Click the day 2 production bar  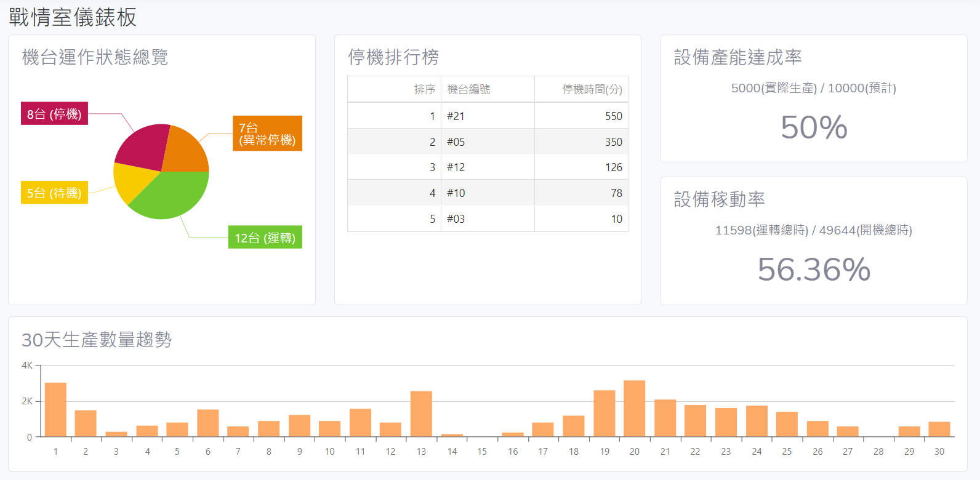[86, 423]
